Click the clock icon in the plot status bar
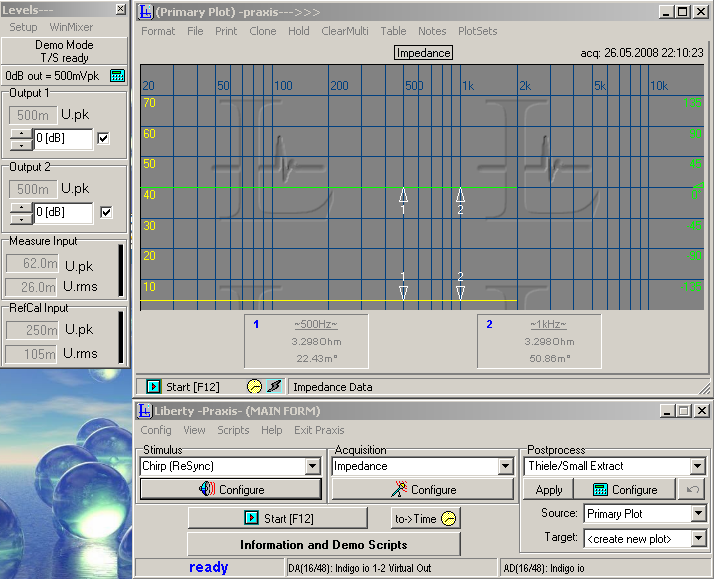The width and height of the screenshot is (714, 579). (254, 386)
